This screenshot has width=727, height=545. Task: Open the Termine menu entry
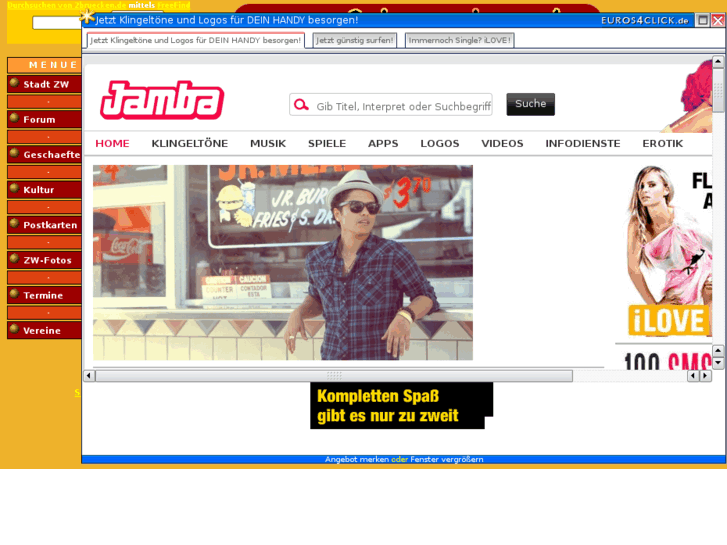[45, 295]
